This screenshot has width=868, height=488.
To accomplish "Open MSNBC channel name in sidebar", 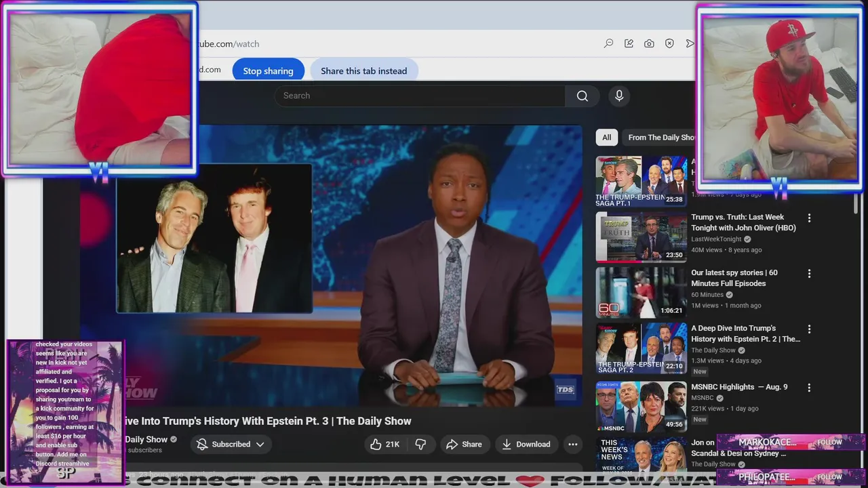I will click(x=702, y=398).
